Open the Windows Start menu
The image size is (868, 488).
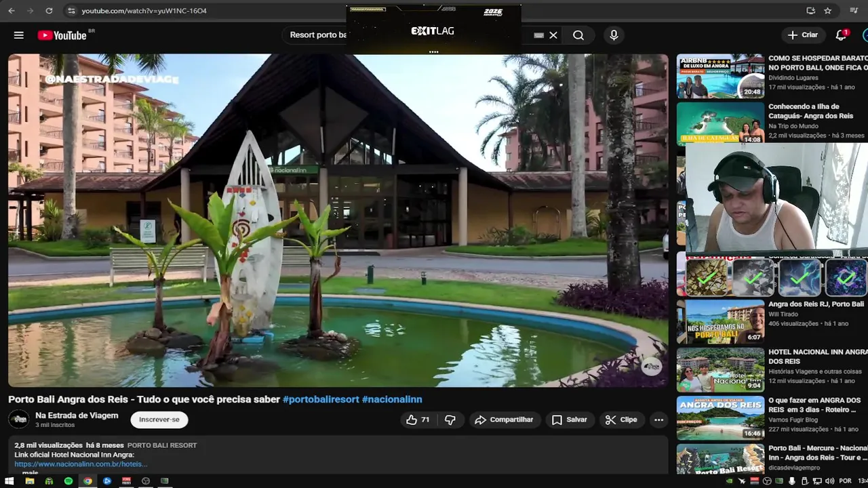click(10, 481)
